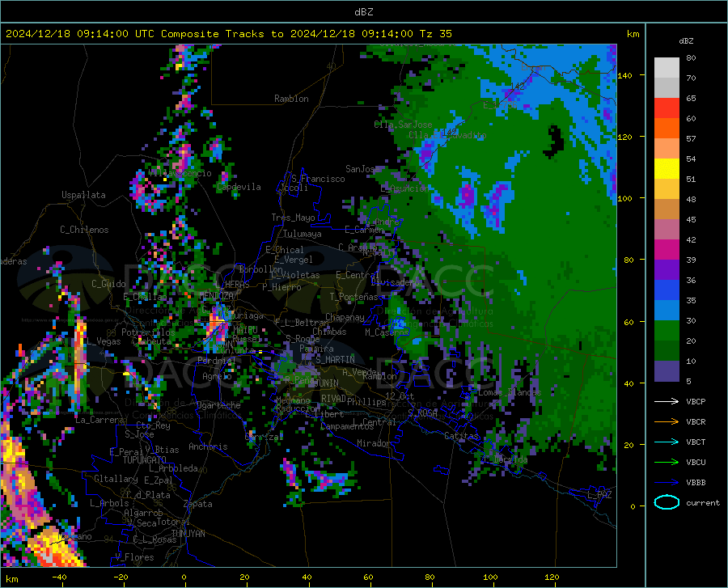Select the T_Porteñas place label

pos(353,297)
